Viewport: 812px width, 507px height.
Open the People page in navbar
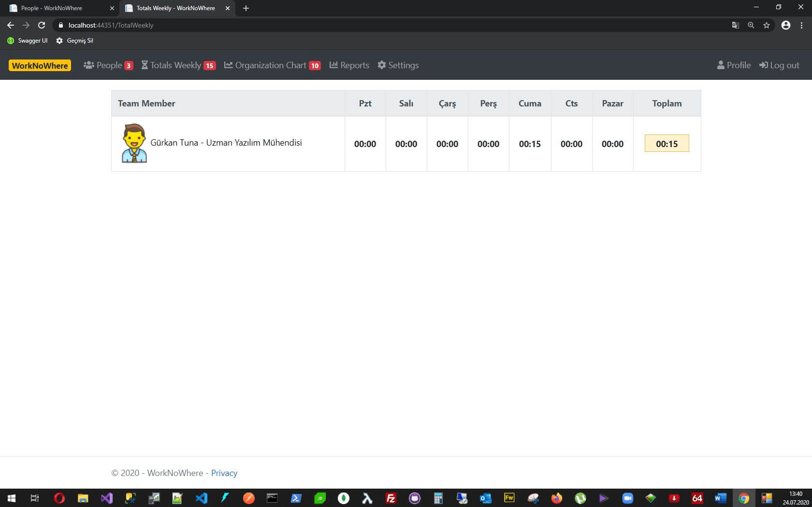pos(108,65)
